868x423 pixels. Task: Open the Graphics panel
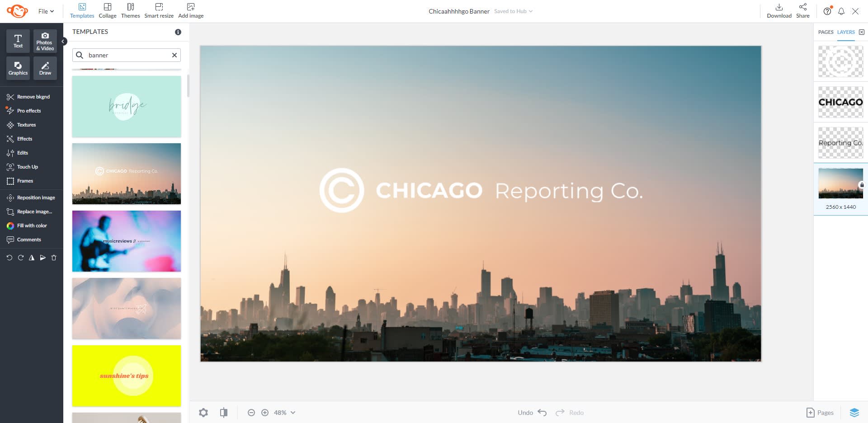click(x=18, y=68)
